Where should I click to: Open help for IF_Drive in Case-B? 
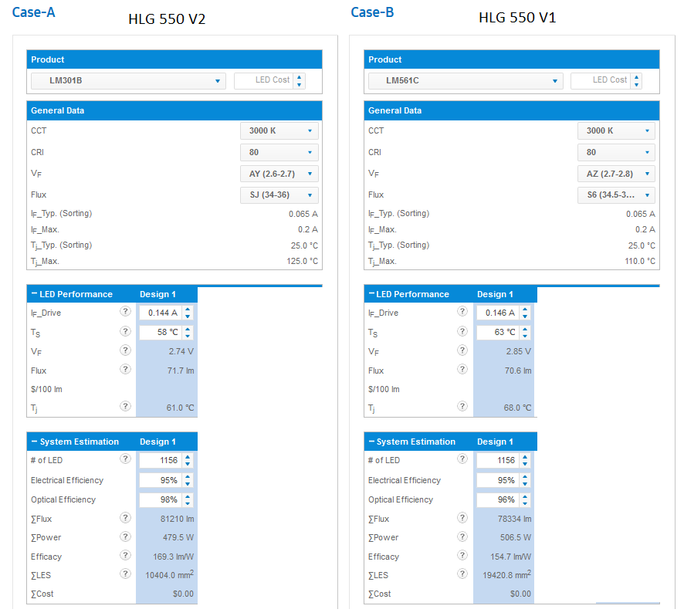pyautogui.click(x=462, y=312)
